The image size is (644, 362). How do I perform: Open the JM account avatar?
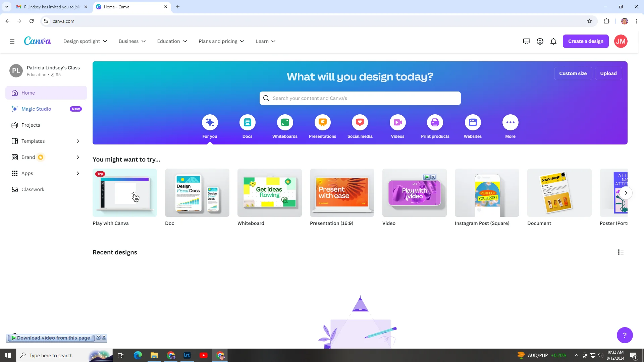coord(621,41)
